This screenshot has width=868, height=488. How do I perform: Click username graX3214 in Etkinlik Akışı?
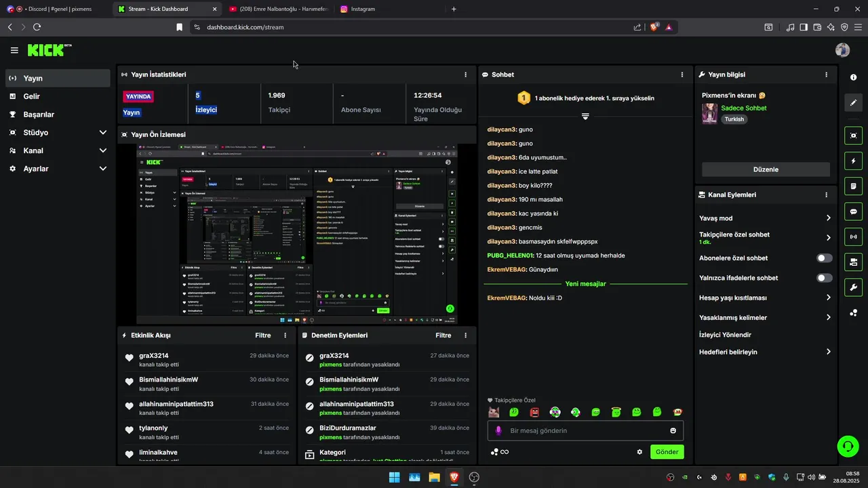(154, 356)
